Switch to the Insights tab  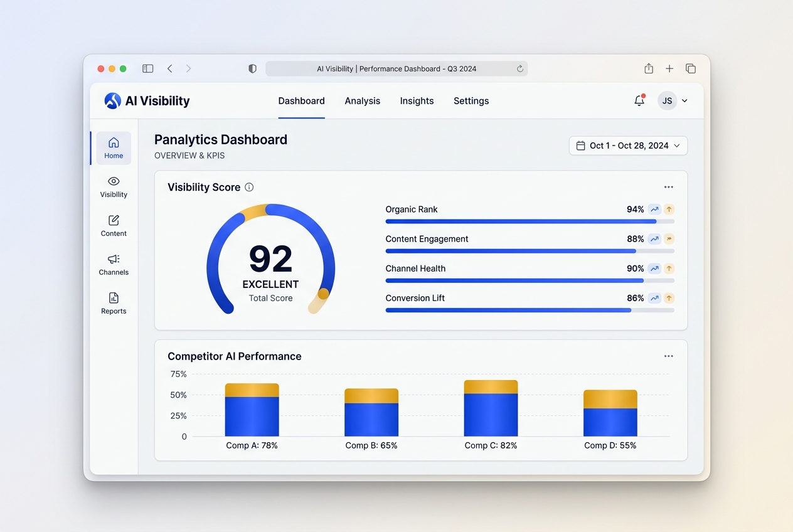coord(417,101)
